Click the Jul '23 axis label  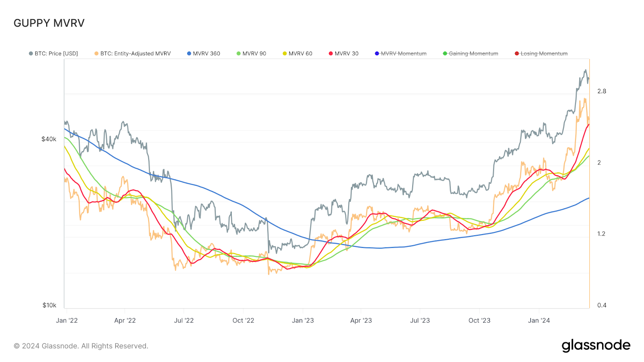pyautogui.click(x=420, y=321)
